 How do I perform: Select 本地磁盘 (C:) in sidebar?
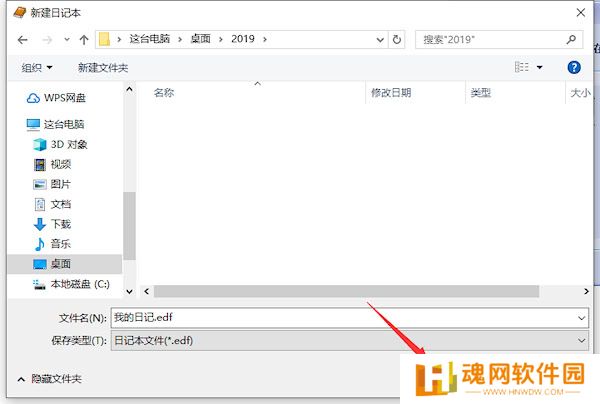coord(72,284)
